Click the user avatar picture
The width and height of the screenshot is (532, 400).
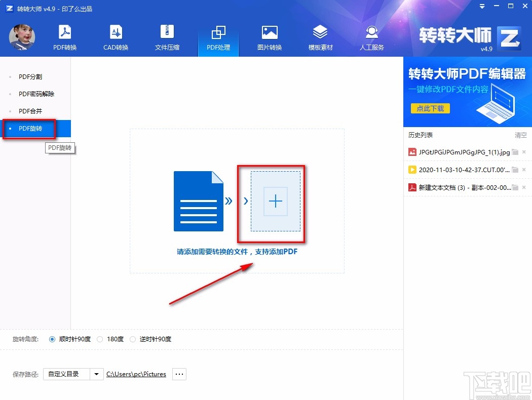[x=21, y=37]
